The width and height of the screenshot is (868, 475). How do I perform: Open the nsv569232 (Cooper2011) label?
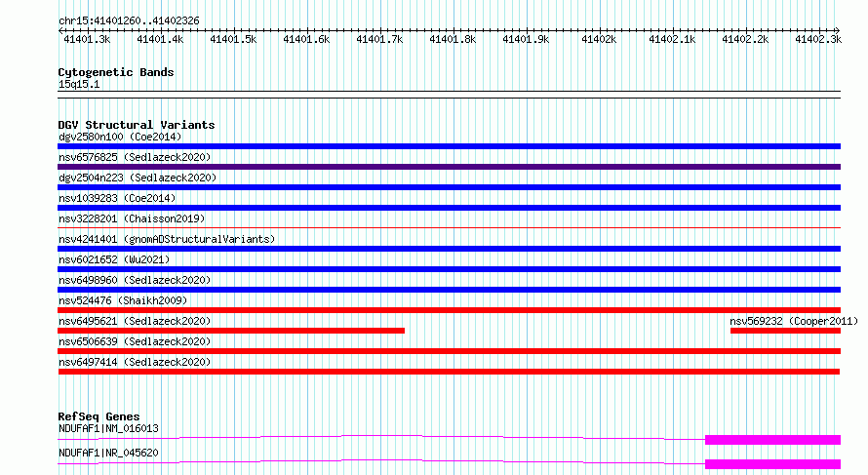pos(794,321)
